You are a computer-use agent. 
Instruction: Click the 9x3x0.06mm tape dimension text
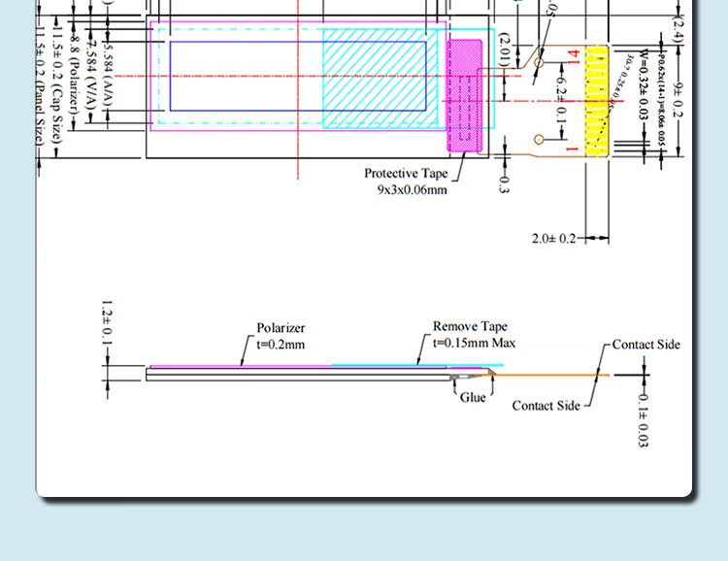tap(413, 190)
